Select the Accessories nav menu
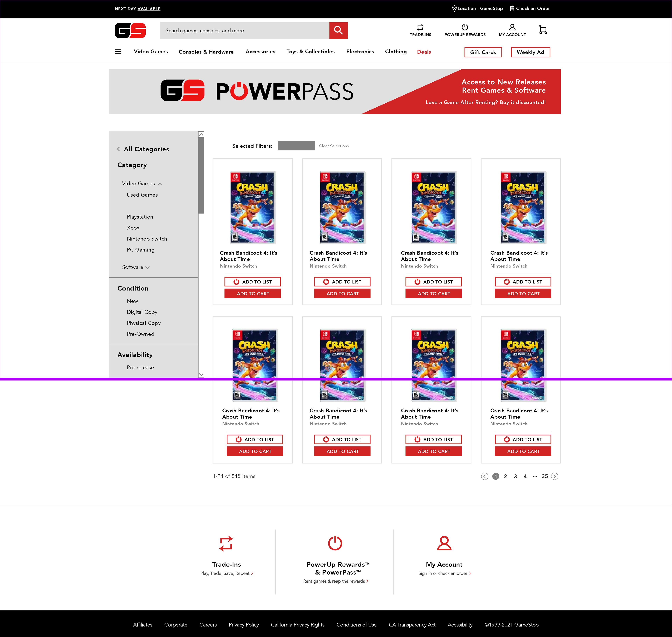Viewport: 672px width, 637px height. [260, 52]
